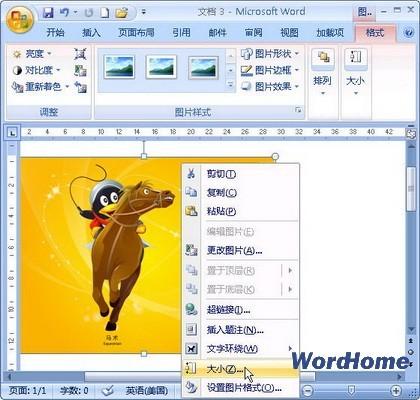Click the vertical scrollbar thumb
Image resolution: width=420 pixels, height=400 pixels.
(x=411, y=189)
